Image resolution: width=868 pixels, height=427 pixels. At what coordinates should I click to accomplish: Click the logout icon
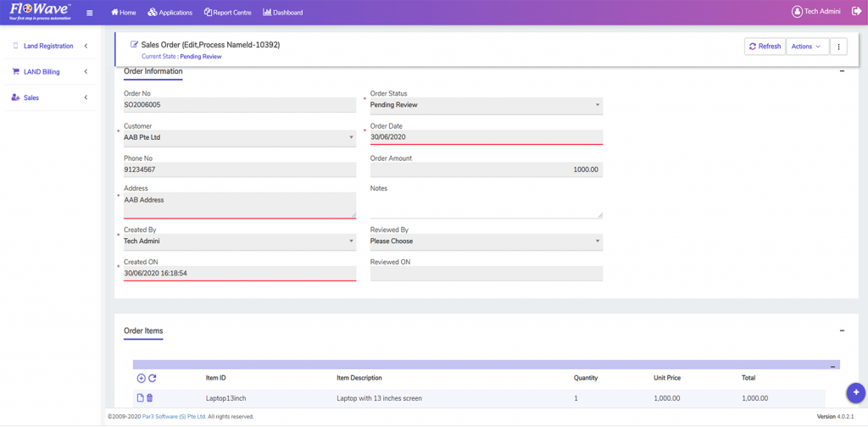[x=856, y=12]
